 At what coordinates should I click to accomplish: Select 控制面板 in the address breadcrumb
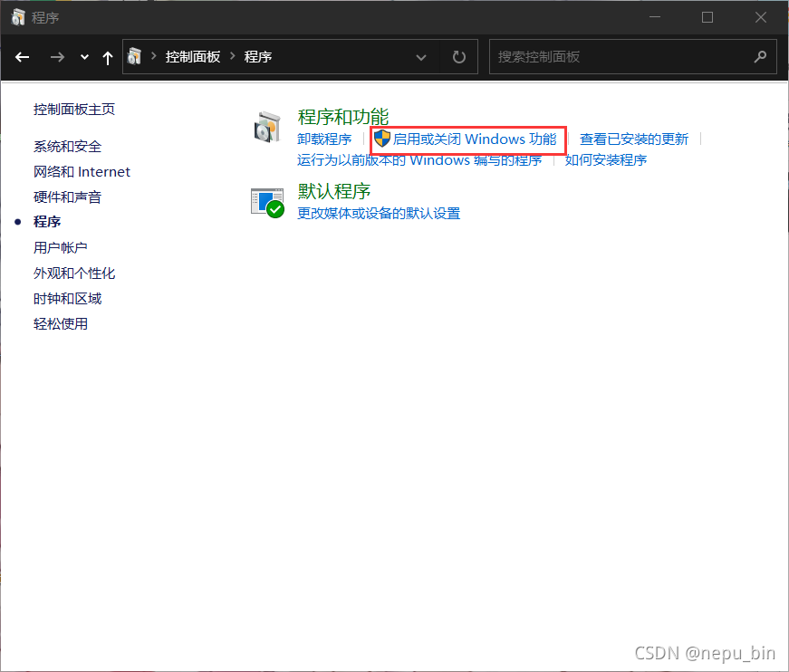click(x=193, y=57)
